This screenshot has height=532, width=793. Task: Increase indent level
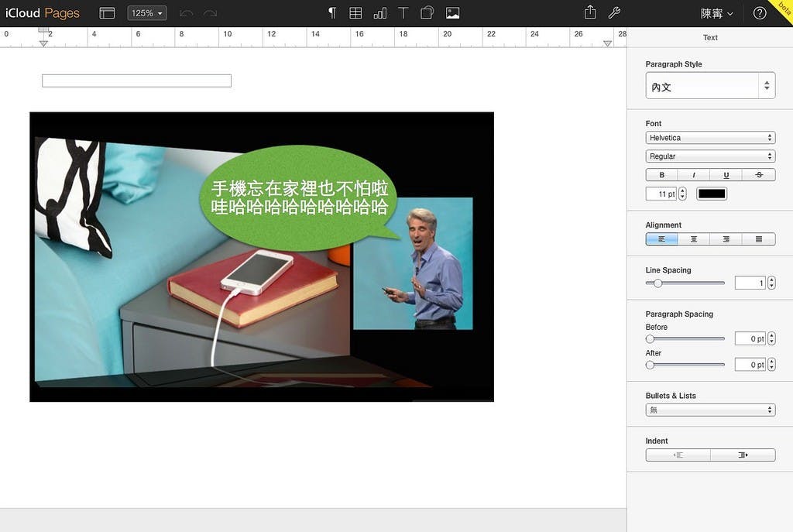pyautogui.click(x=743, y=455)
